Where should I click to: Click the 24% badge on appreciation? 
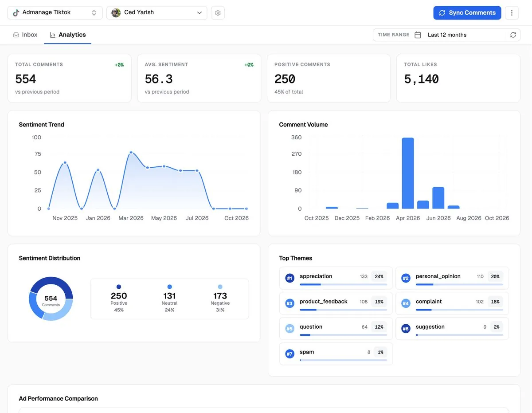(x=379, y=276)
